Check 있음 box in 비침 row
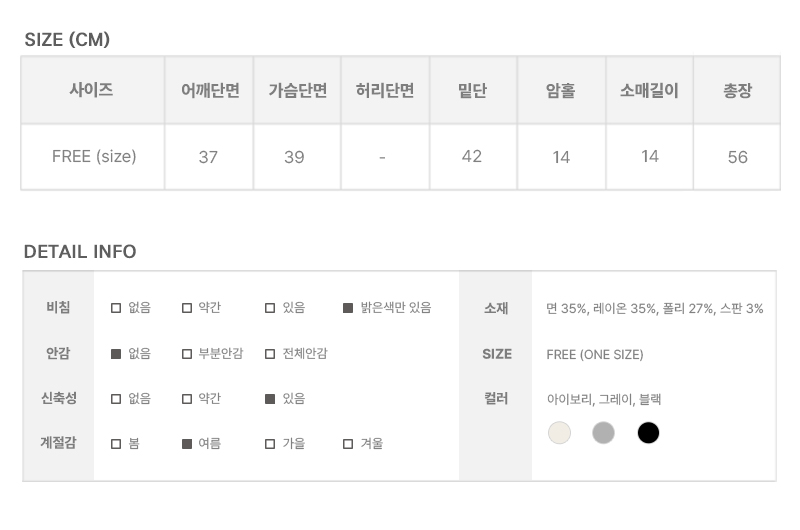Viewport: 800px width, 530px height. [x=270, y=308]
